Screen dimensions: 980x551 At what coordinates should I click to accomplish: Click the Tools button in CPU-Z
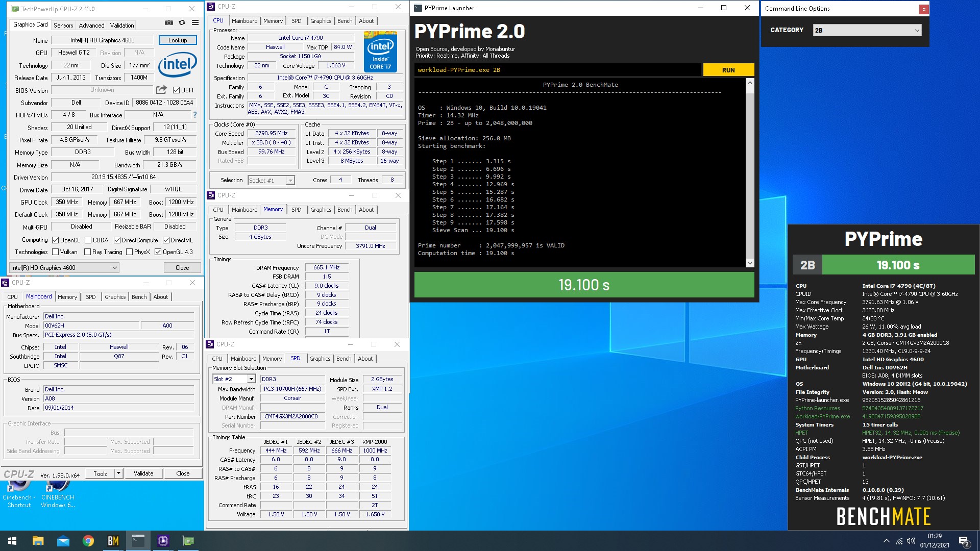(x=100, y=473)
